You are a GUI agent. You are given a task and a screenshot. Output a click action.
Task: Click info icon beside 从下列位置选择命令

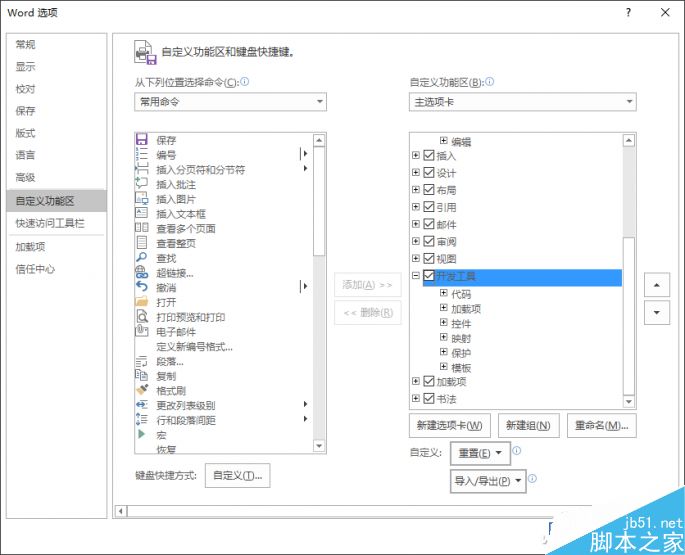pyautogui.click(x=245, y=82)
